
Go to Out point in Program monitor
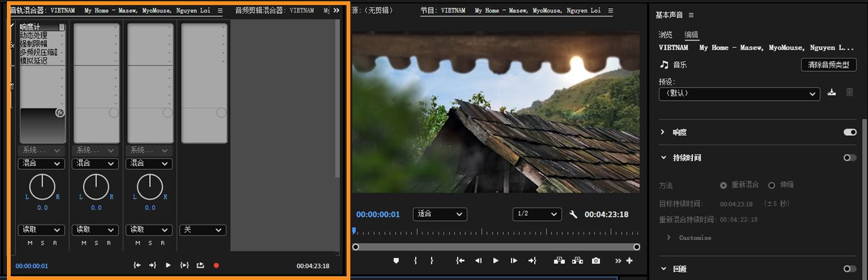pos(532,260)
